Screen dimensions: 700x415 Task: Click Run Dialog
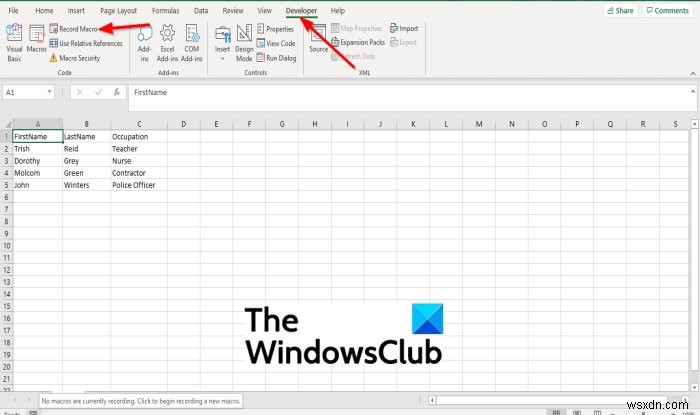(x=276, y=58)
